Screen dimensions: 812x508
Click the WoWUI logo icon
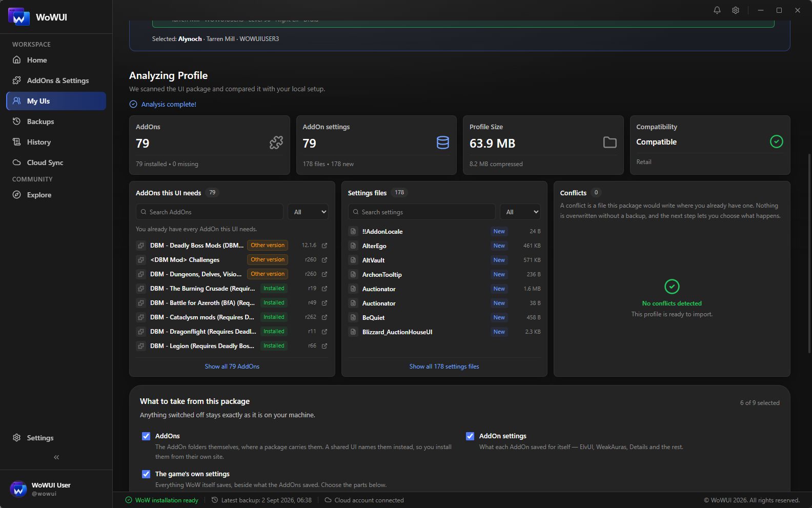(x=19, y=17)
